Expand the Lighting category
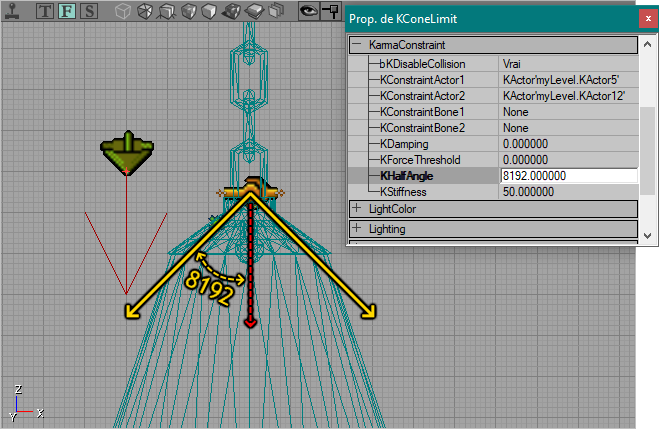659x429 pixels. point(357,228)
